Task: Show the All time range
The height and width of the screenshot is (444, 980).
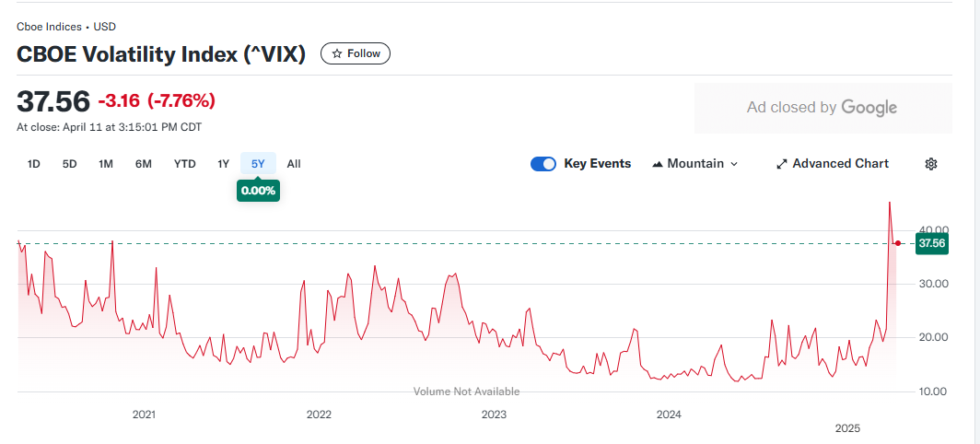Action: 294,164
